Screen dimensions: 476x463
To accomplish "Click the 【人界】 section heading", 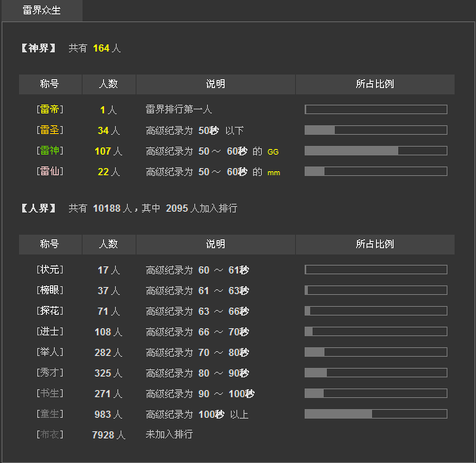I will 38,209.
